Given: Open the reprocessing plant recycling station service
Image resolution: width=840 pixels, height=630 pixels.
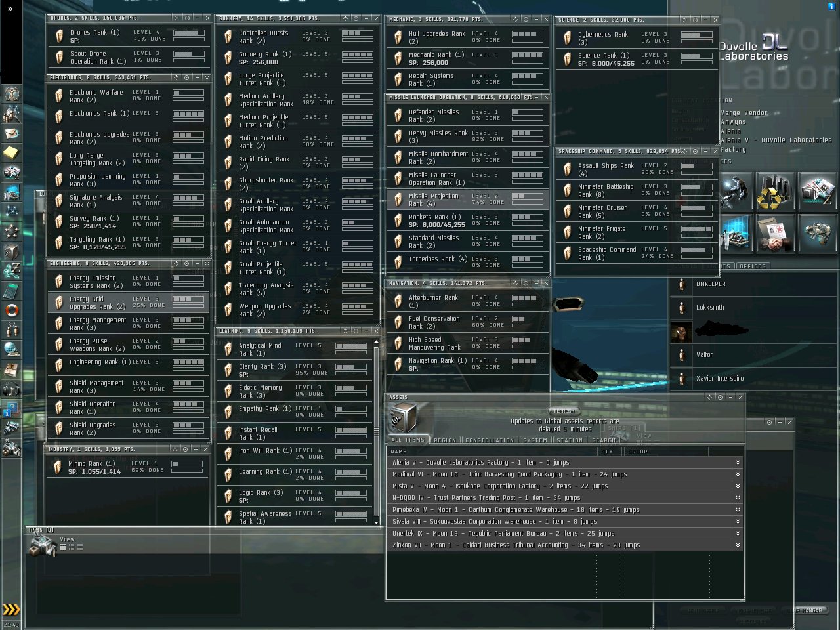Looking at the screenshot, I should [x=775, y=191].
